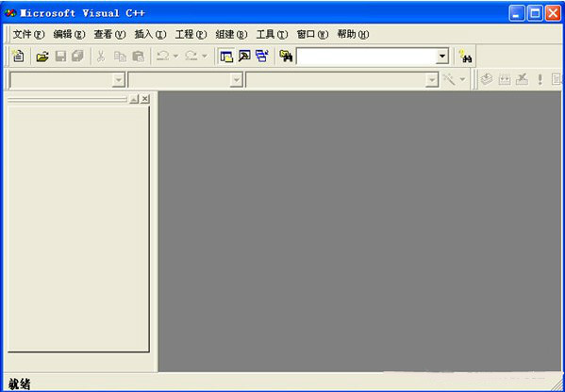Viewport: 565px width, 392px height.
Task: Open the Undo history dropdown arrow
Action: (175, 57)
